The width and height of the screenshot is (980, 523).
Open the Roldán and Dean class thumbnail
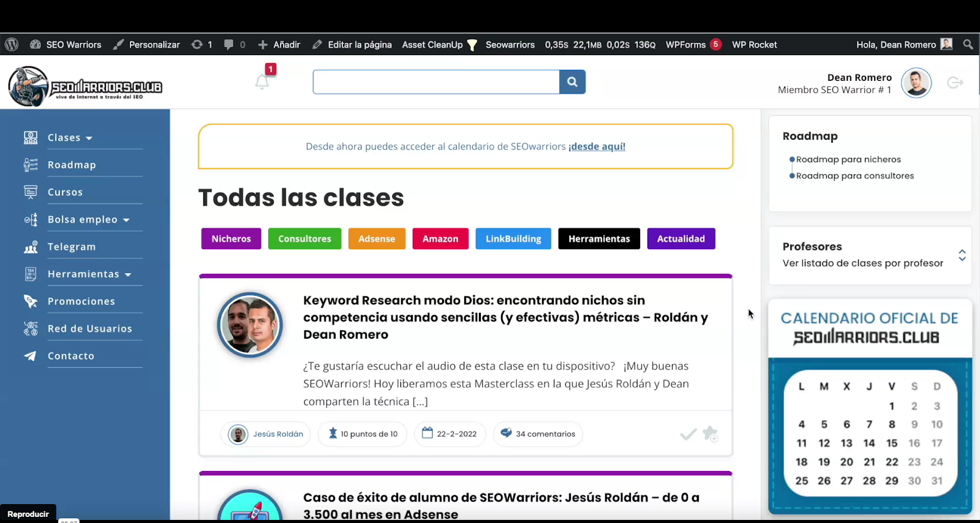coord(250,325)
